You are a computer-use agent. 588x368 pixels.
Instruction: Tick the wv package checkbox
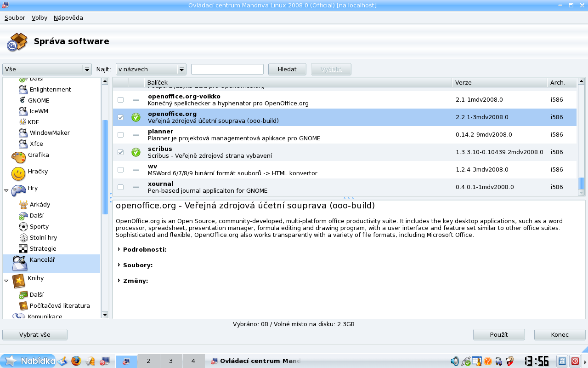pos(120,170)
